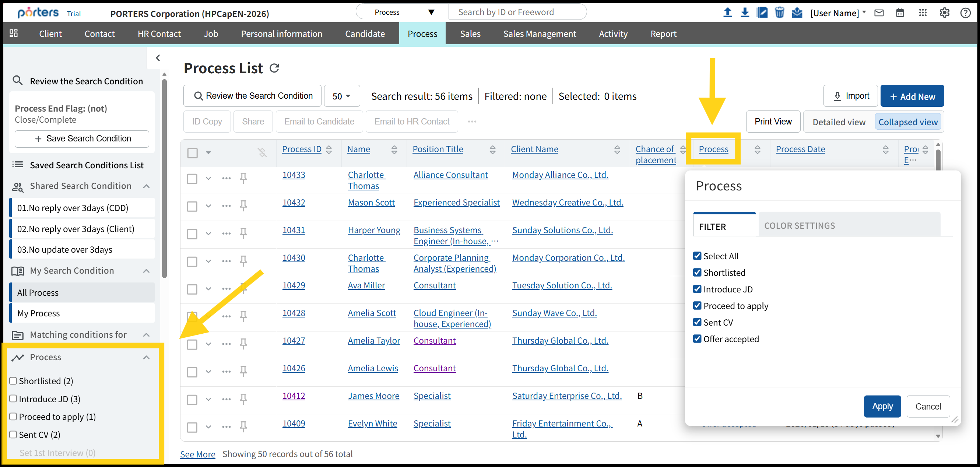980x467 pixels.
Task: Pin the row for process 10433
Action: [x=243, y=178]
